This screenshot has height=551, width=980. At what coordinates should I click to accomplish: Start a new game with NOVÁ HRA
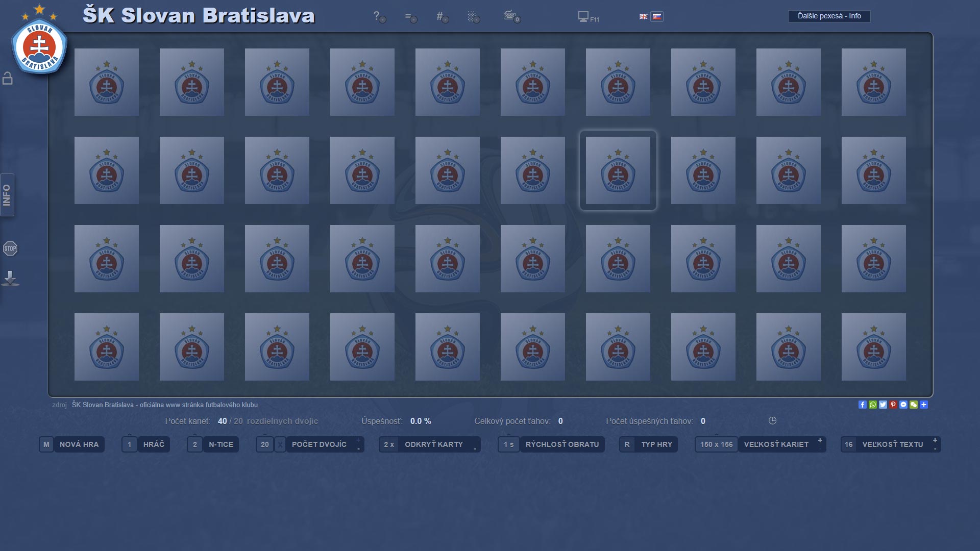(x=72, y=444)
